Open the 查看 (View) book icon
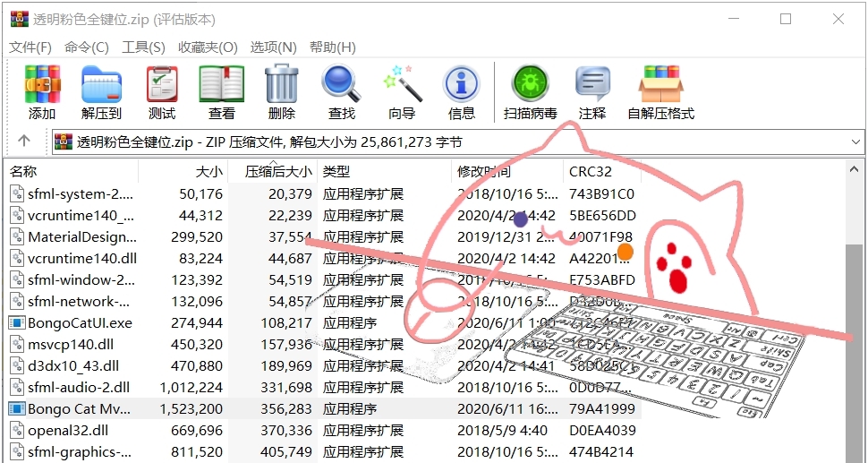Image resolution: width=868 pixels, height=463 pixels. [221, 84]
